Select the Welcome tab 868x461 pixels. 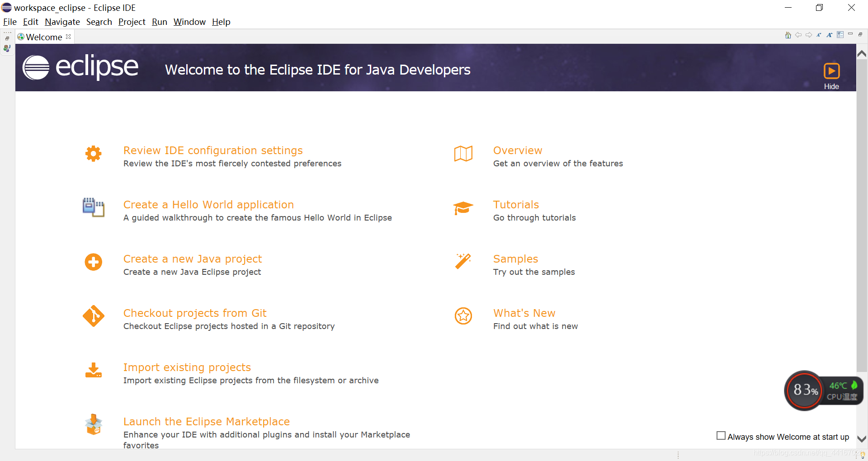(x=44, y=37)
